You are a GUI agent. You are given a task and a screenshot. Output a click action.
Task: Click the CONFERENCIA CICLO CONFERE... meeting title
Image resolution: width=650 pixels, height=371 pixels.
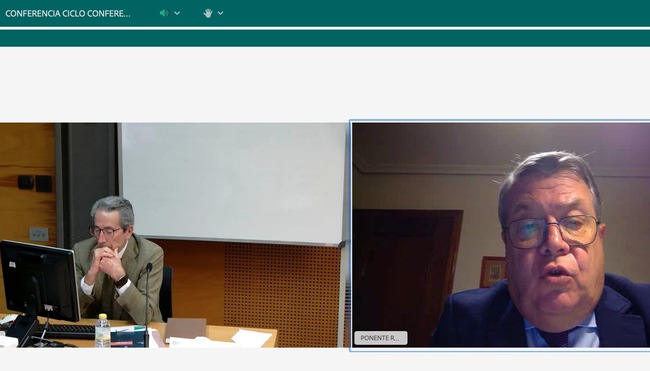[x=68, y=13]
